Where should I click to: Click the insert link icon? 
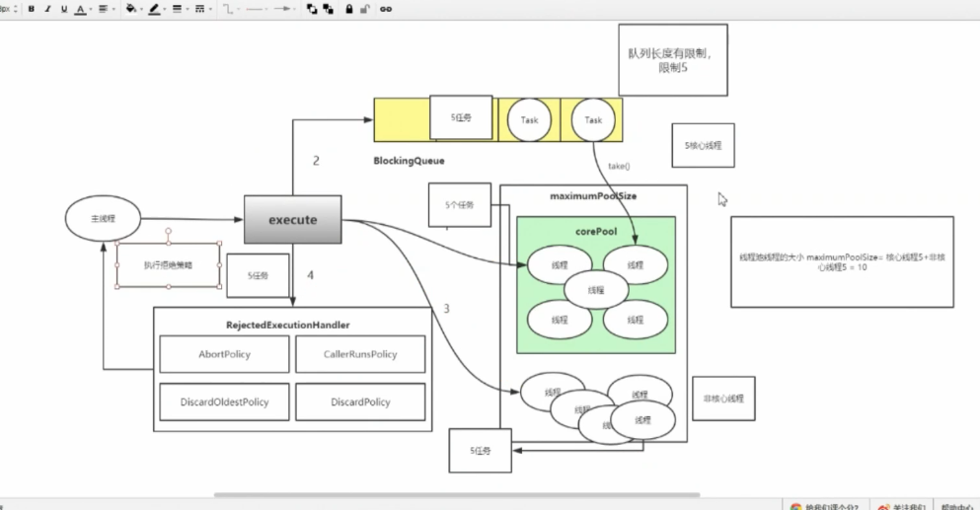click(386, 9)
